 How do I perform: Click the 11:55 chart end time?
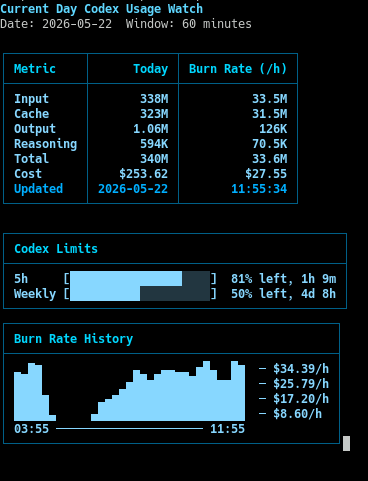click(x=227, y=429)
